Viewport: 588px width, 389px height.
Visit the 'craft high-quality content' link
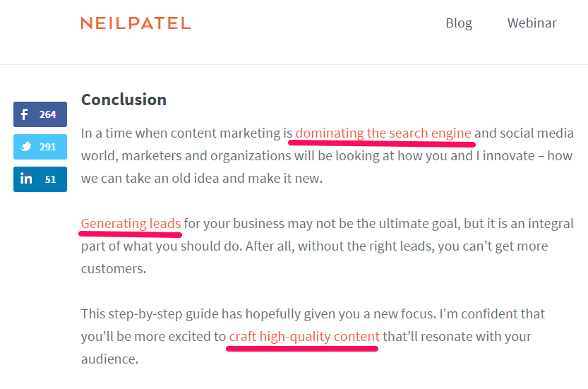(x=304, y=337)
